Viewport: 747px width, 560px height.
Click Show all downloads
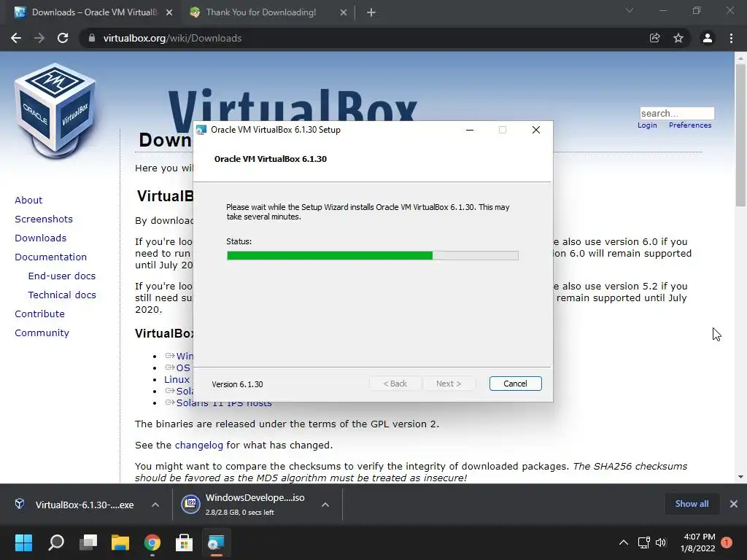pos(692,504)
